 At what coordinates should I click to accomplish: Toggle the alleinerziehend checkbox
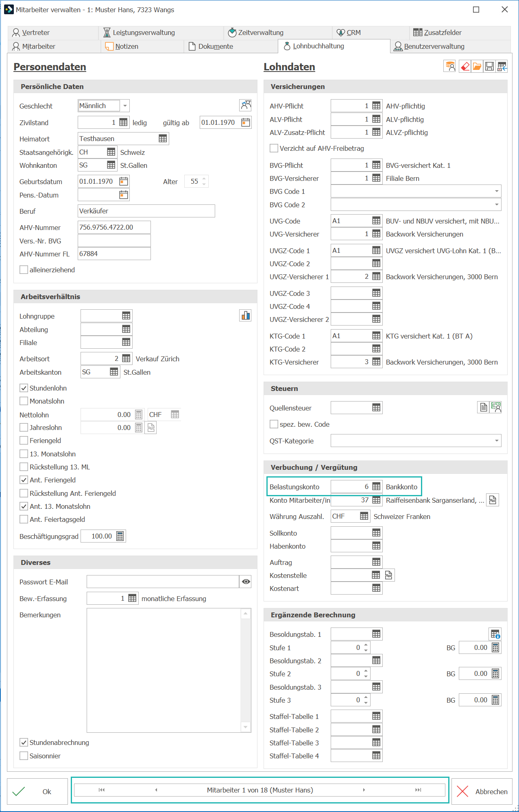pyautogui.click(x=24, y=270)
